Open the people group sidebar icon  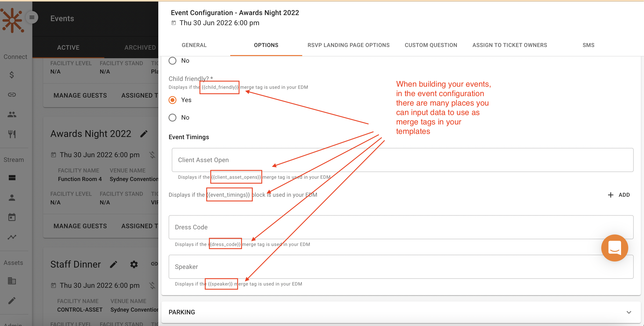12,114
